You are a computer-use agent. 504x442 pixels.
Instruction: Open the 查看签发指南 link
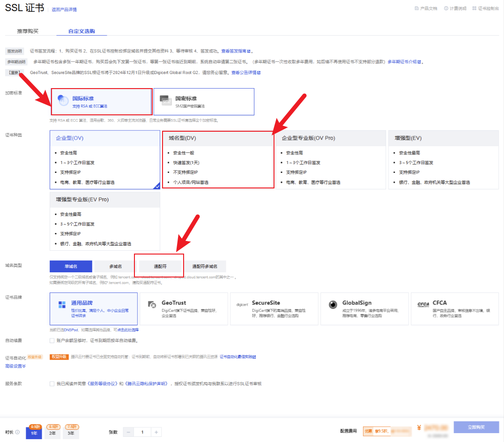tap(236, 51)
